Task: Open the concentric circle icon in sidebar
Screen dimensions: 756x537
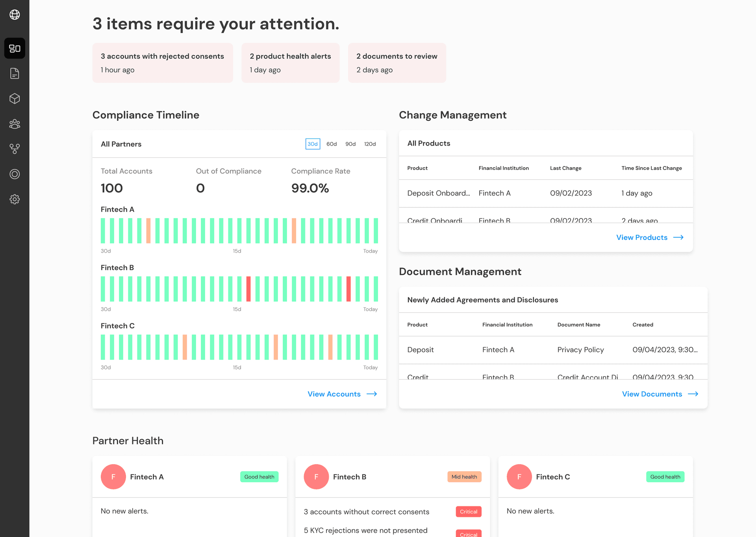Action: tap(15, 174)
